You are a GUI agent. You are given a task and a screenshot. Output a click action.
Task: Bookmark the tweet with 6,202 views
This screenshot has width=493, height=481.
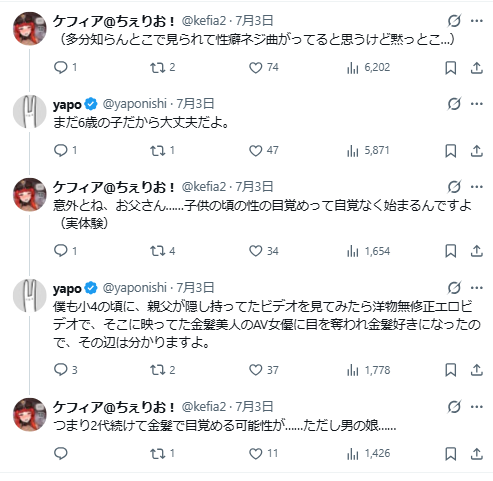tap(451, 68)
